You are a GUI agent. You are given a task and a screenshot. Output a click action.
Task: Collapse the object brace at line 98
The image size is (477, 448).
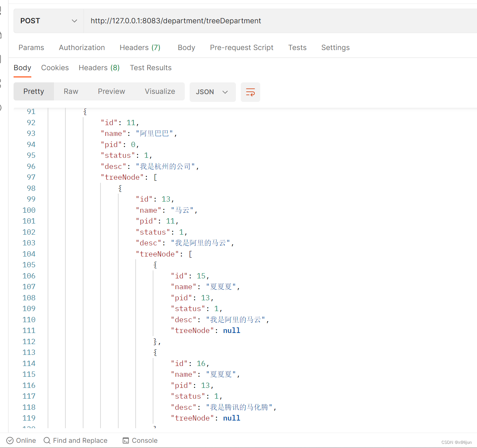(120, 188)
